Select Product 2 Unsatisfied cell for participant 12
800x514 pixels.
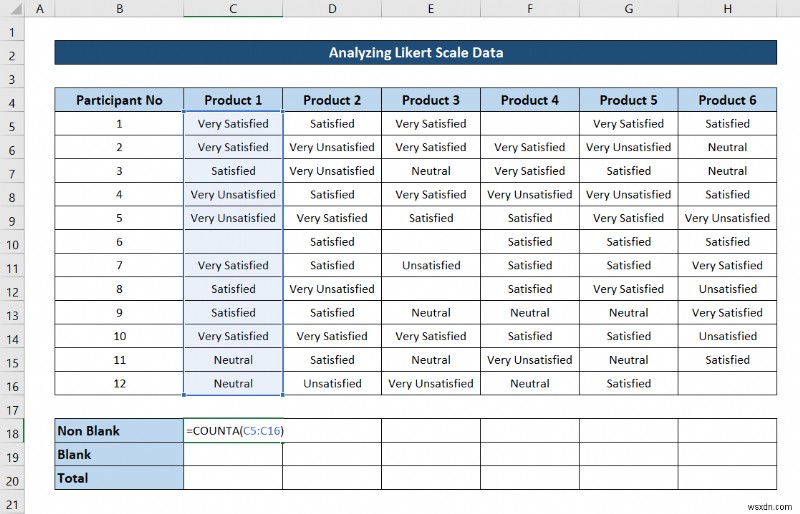pos(332,383)
